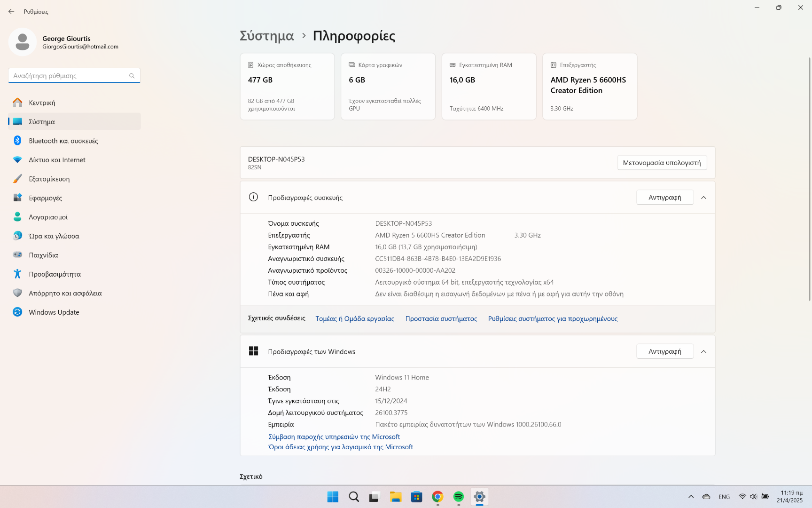This screenshot has height=508, width=812.
Task: Click device ID starting CC511DB4
Action: tap(438, 259)
